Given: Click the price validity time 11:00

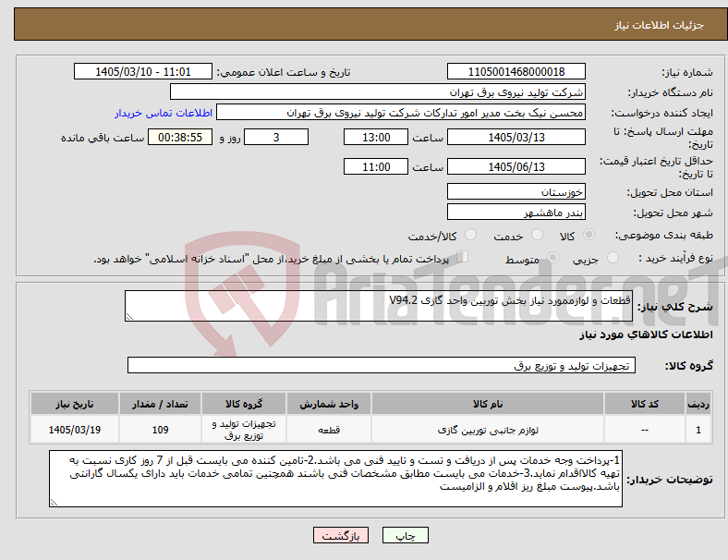Looking at the screenshot, I should point(376,166).
